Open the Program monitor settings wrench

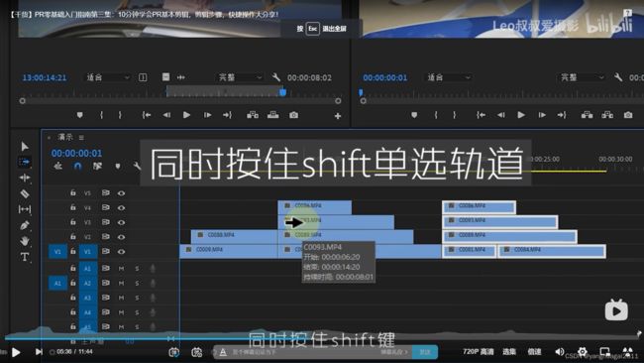point(618,77)
